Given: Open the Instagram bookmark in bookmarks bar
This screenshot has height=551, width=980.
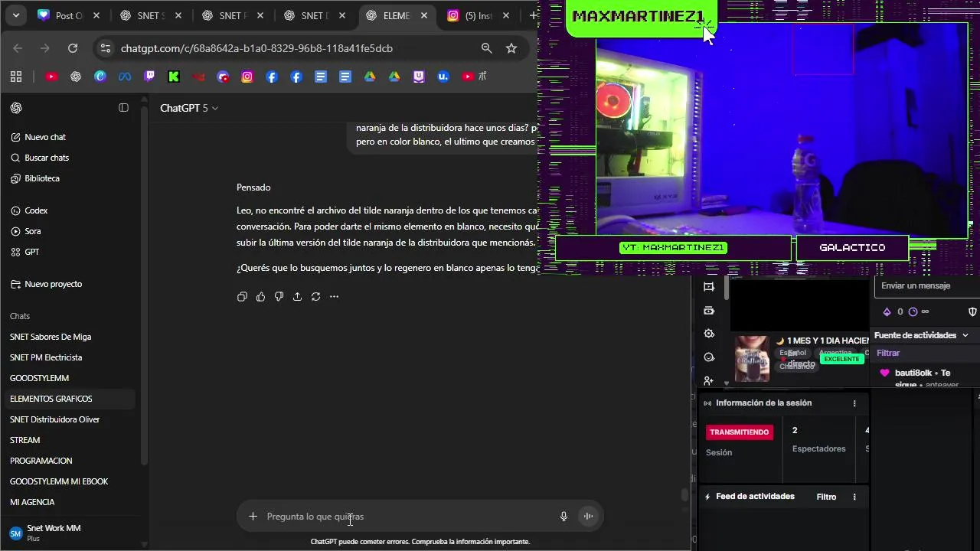Looking at the screenshot, I should coord(247,77).
